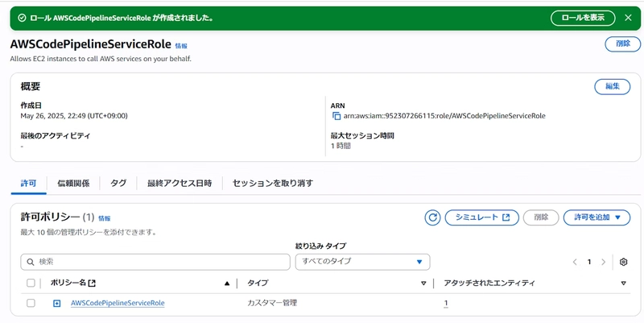The height and width of the screenshot is (323, 644).
Task: Click the role description Allows EC2 instances
Action: 101,59
